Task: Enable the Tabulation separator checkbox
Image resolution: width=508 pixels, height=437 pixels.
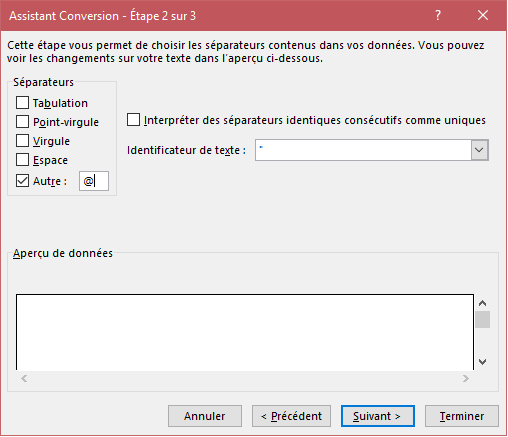Action: click(x=22, y=103)
